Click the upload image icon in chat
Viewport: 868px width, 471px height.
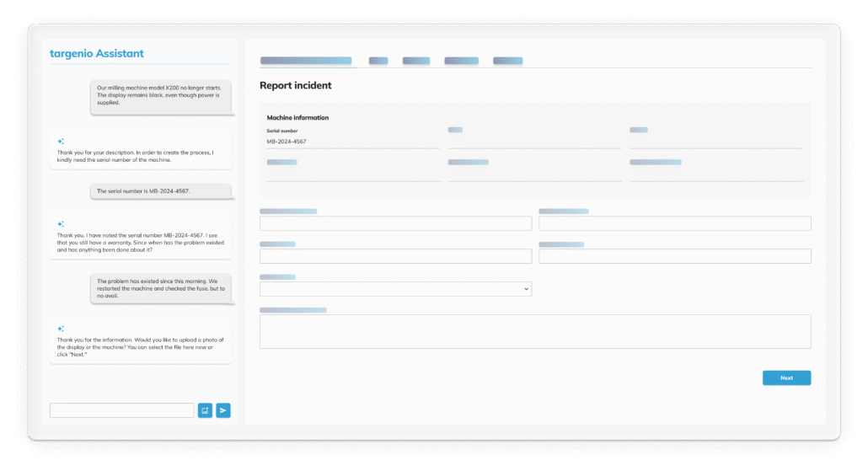pyautogui.click(x=206, y=410)
